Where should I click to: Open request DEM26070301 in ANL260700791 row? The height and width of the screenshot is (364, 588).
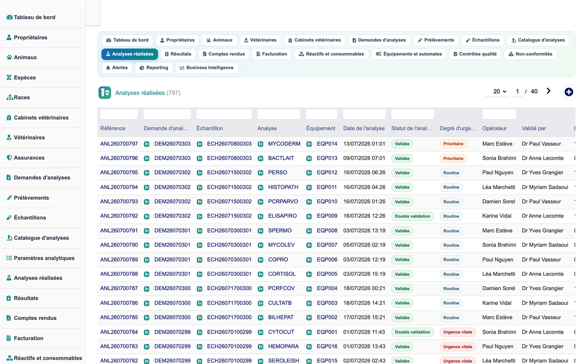point(172,231)
